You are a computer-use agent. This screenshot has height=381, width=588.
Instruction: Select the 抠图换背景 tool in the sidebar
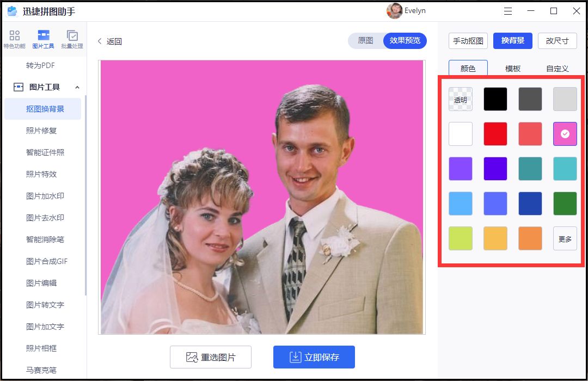click(x=44, y=109)
